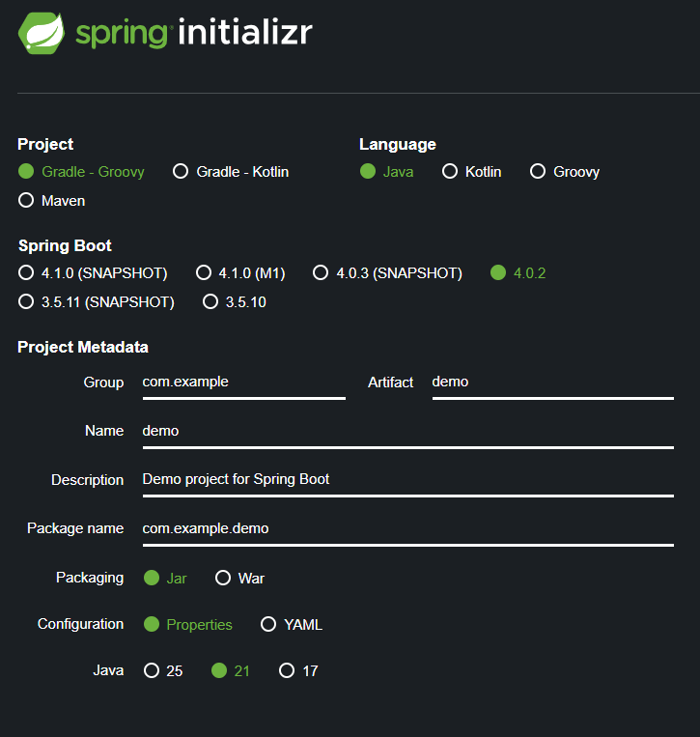Click the Project section heading
Image resolution: width=700 pixels, height=737 pixels.
tap(45, 144)
